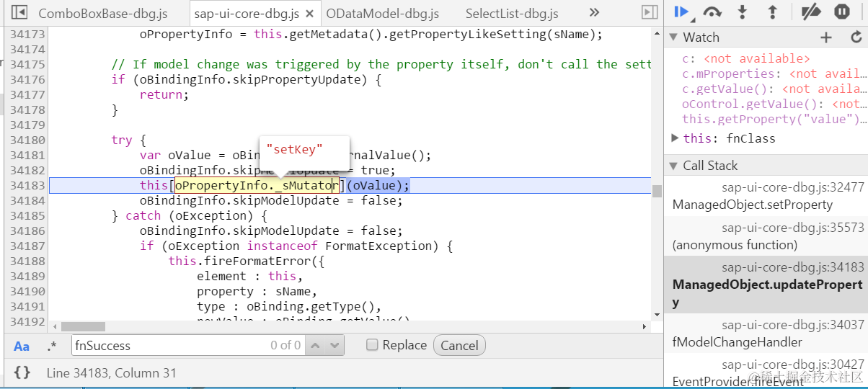Image resolution: width=868 pixels, height=389 pixels.
Task: Click the this.getProperty("value") watch expression
Action: 774,120
